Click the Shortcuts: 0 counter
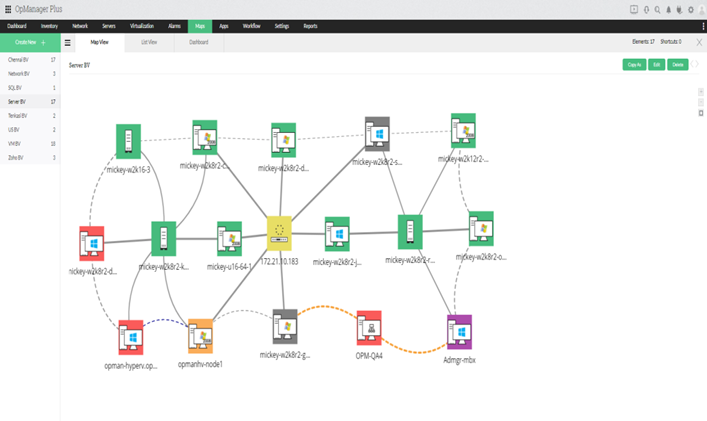707x421 pixels. (671, 41)
